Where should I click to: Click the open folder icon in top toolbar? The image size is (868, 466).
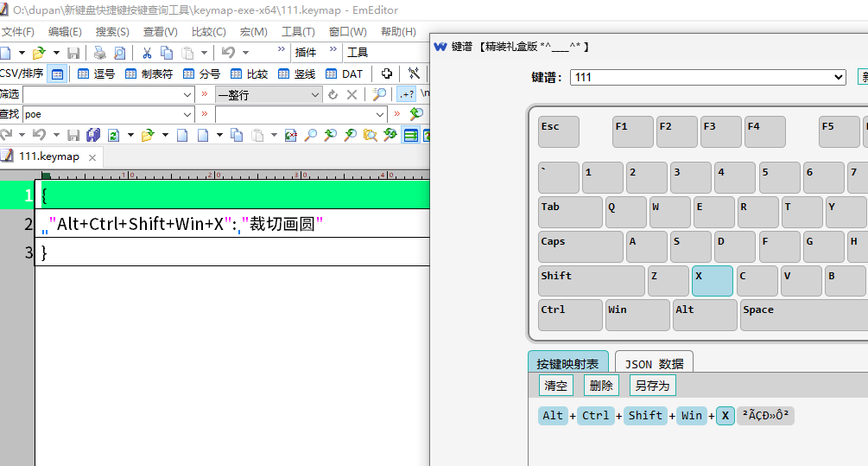click(38, 53)
